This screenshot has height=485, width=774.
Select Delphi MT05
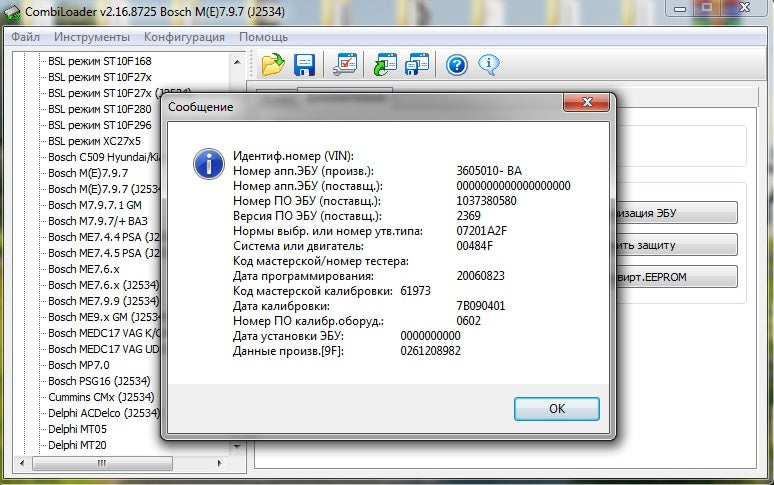click(77, 429)
